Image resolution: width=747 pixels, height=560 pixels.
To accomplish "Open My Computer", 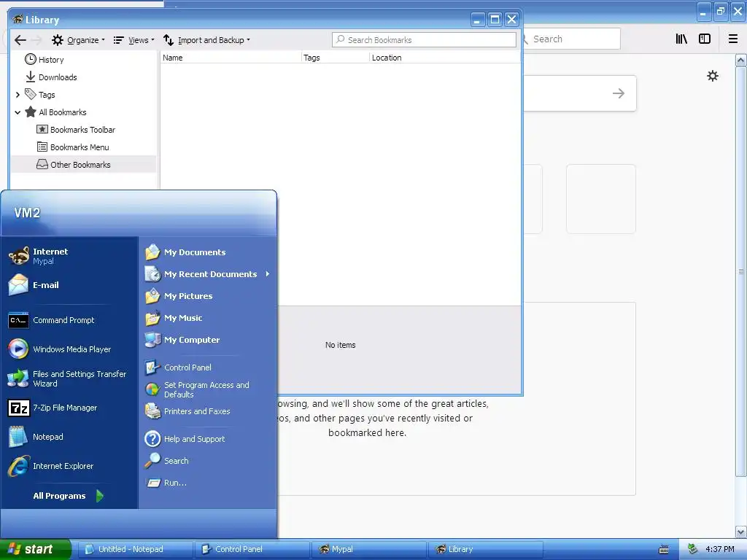I will click(182, 340).
